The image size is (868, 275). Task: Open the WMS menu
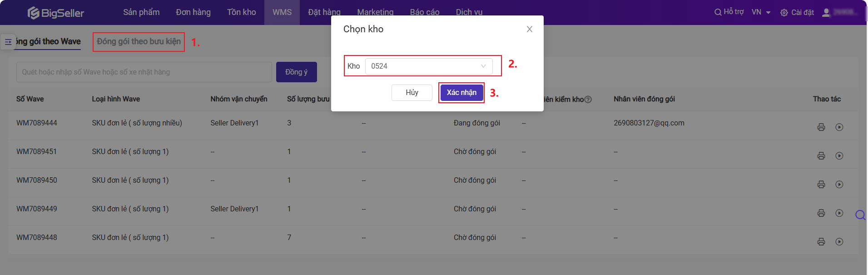[x=282, y=12]
